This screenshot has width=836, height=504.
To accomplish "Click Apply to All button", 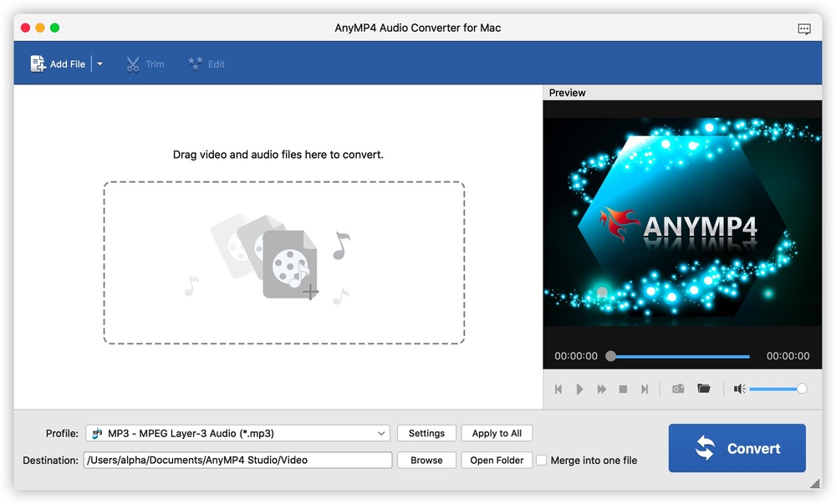I will click(x=497, y=433).
